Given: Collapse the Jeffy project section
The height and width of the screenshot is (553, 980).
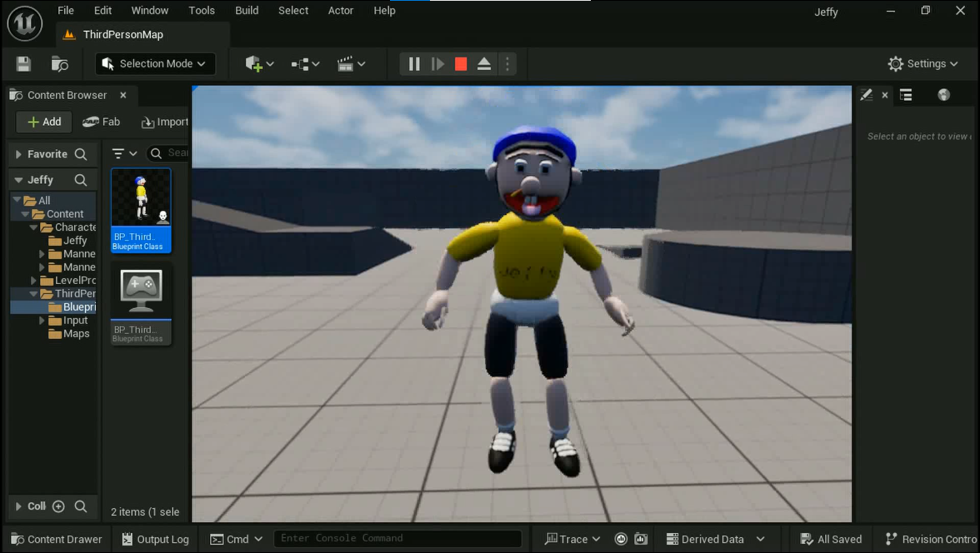Looking at the screenshot, I should point(18,180).
